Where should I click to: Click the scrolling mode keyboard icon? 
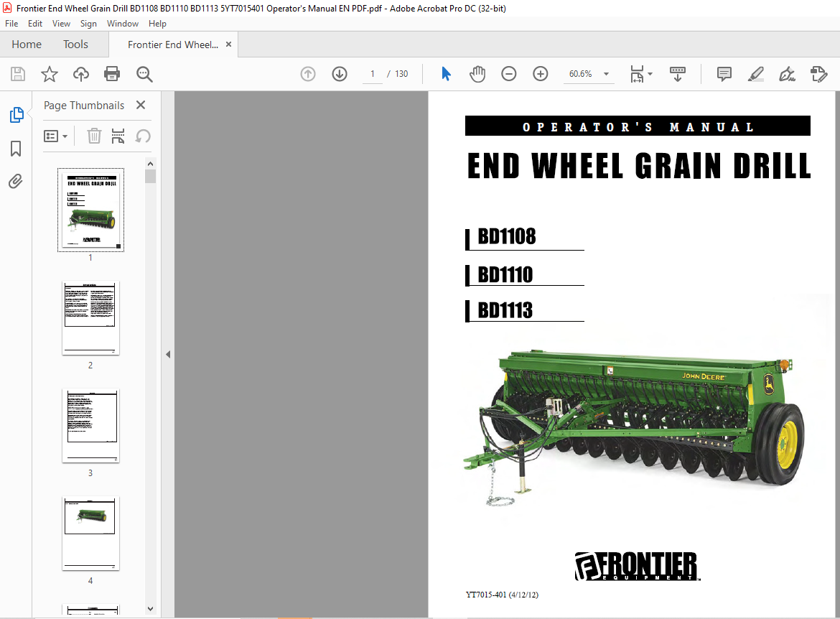[x=678, y=74]
